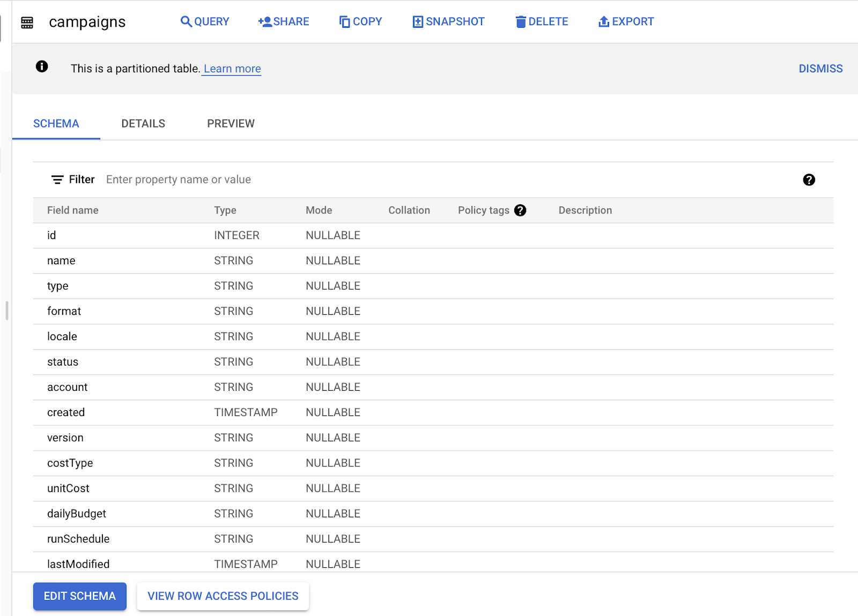Open the Query editor via magnifier icon
858x616 pixels.
click(186, 21)
